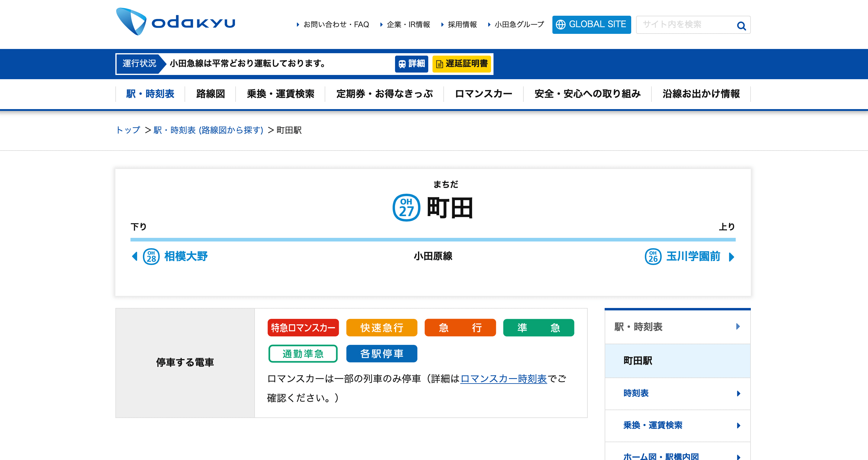Image resolution: width=868 pixels, height=460 pixels.
Task: Click the 町田駅 breadcrumb text
Action: 289,130
